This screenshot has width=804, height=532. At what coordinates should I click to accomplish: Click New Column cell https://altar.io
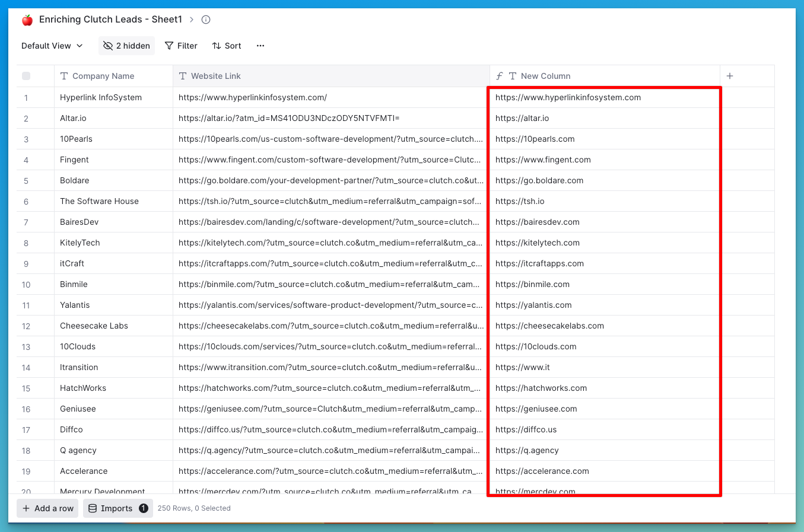[605, 118]
